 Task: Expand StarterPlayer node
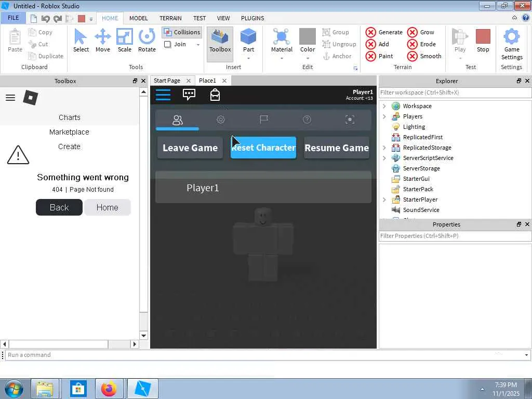(384, 199)
